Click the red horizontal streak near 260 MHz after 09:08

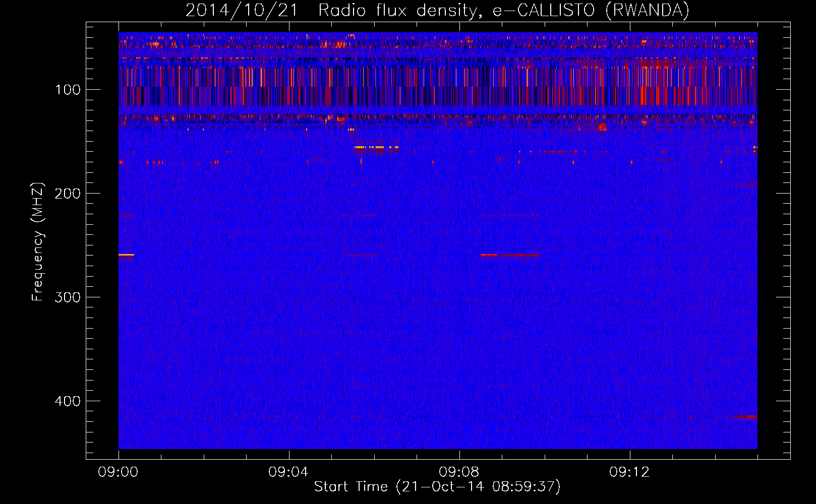(x=510, y=255)
